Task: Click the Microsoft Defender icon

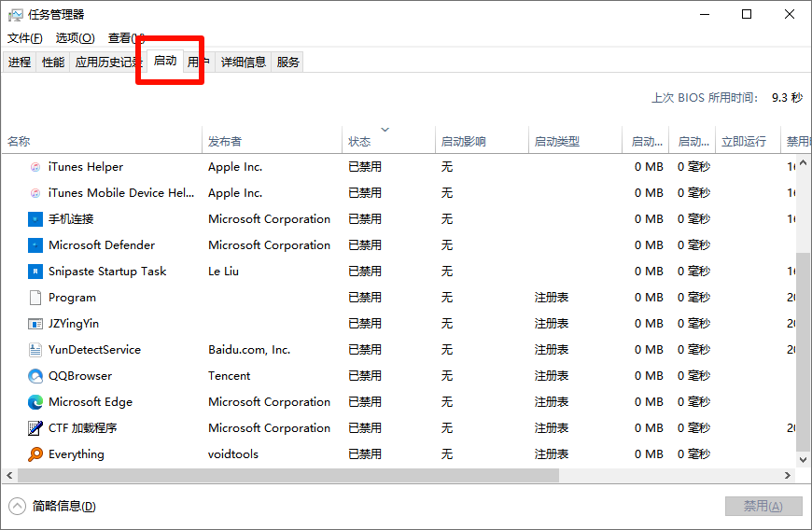Action: point(35,245)
